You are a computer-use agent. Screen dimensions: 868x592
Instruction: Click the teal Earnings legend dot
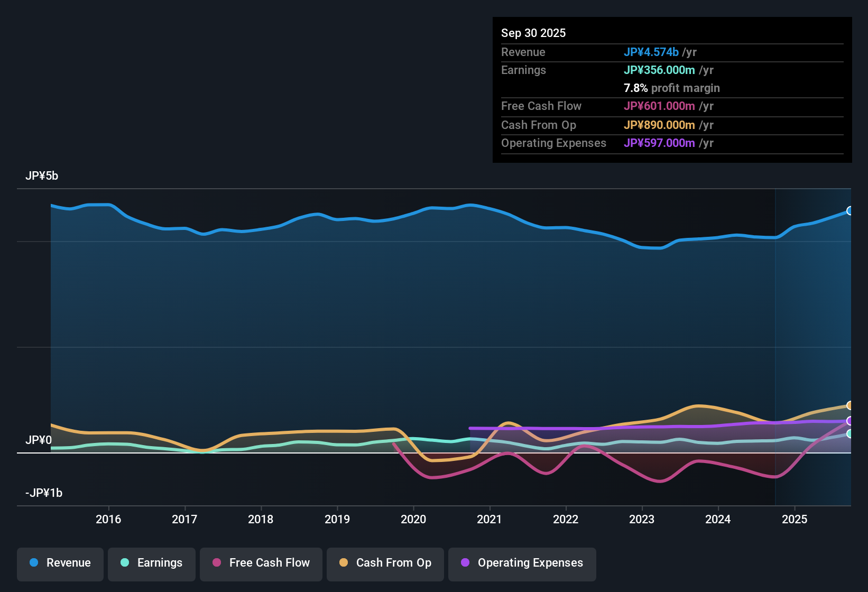click(125, 563)
